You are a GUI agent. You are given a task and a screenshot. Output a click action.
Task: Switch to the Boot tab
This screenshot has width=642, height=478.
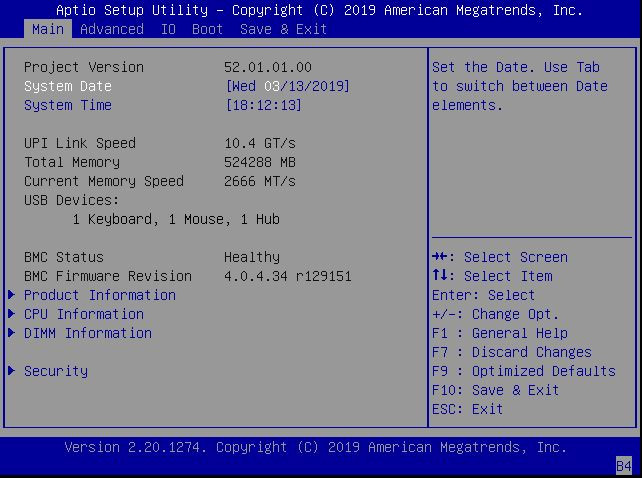[208, 29]
